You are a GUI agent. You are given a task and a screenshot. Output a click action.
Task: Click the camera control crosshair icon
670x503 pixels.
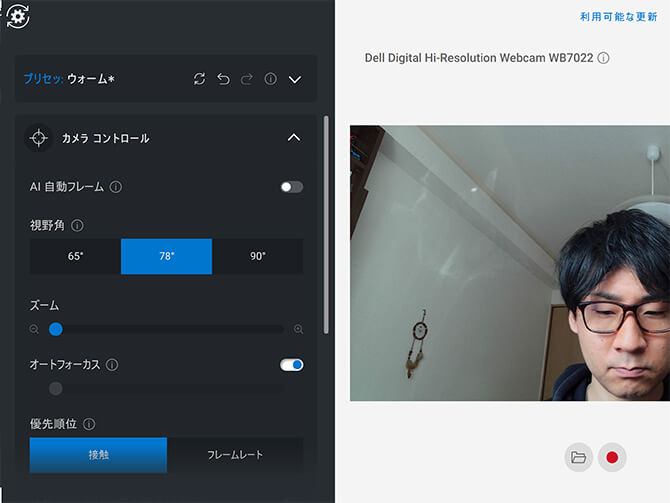[x=39, y=138]
